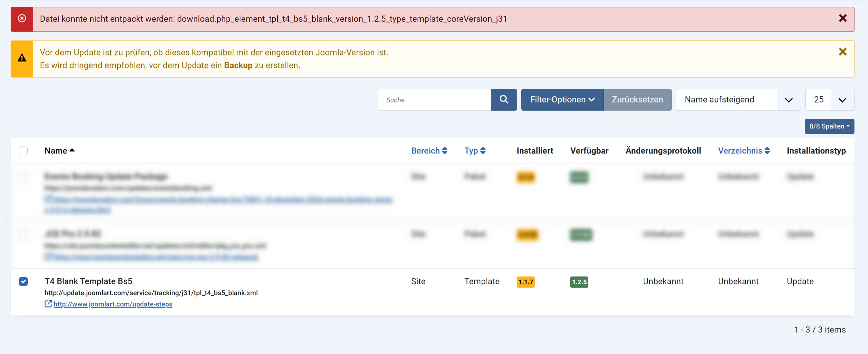Dismiss the red error alert
868x354 pixels.
[843, 18]
